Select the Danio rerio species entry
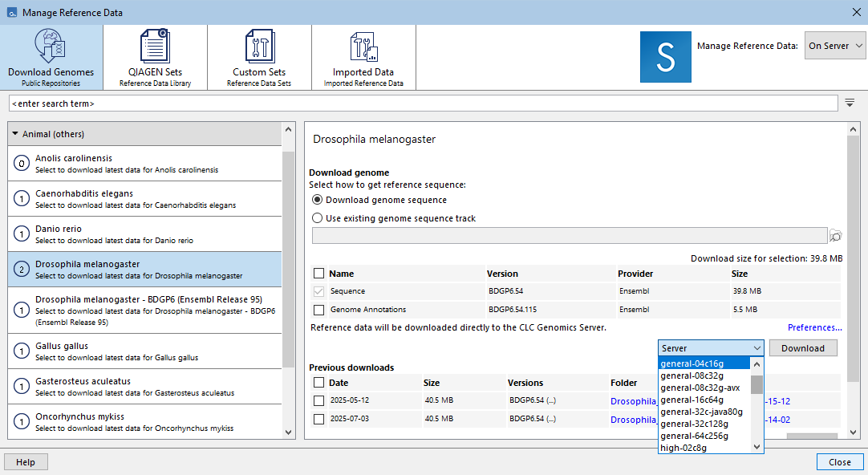 coord(144,233)
